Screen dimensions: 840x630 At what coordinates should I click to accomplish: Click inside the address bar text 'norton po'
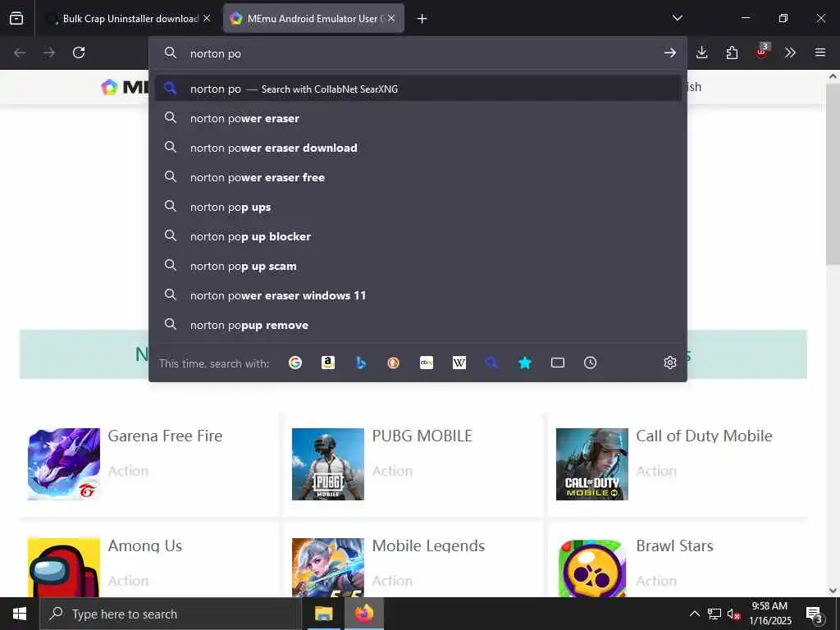[x=216, y=53]
